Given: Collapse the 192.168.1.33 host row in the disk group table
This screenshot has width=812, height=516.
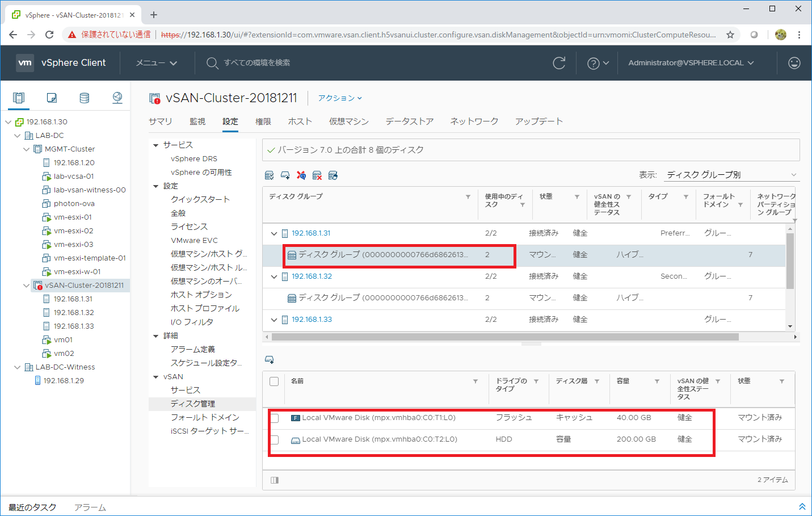Looking at the screenshot, I should pyautogui.click(x=274, y=320).
